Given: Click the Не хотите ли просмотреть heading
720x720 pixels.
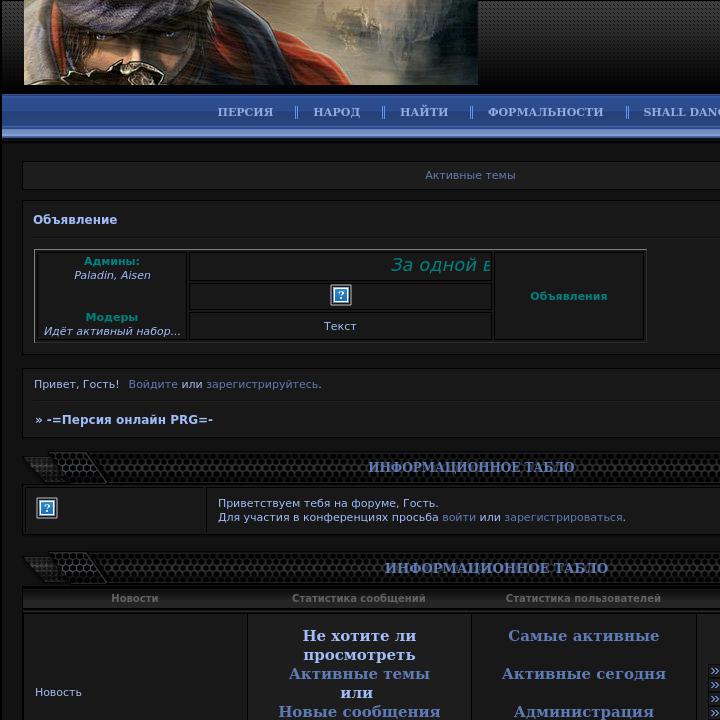Looking at the screenshot, I should [x=359, y=645].
